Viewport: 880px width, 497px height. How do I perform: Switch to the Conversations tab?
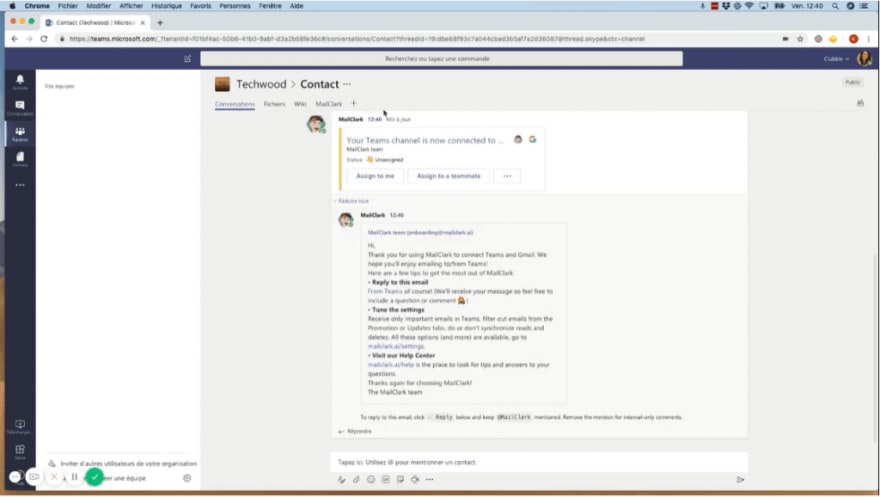(x=235, y=104)
